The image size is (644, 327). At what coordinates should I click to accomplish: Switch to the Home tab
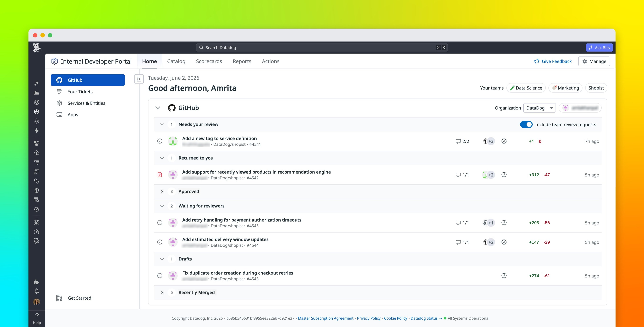149,61
